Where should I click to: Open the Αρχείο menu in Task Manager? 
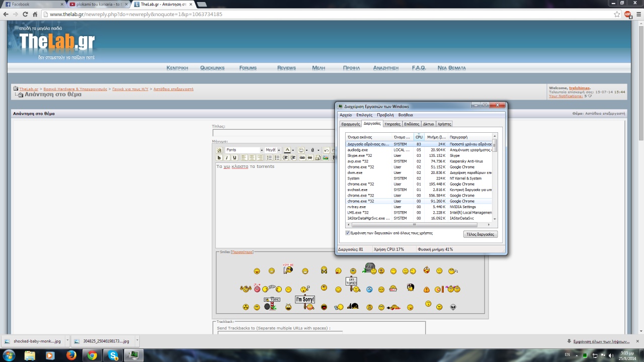(x=346, y=115)
